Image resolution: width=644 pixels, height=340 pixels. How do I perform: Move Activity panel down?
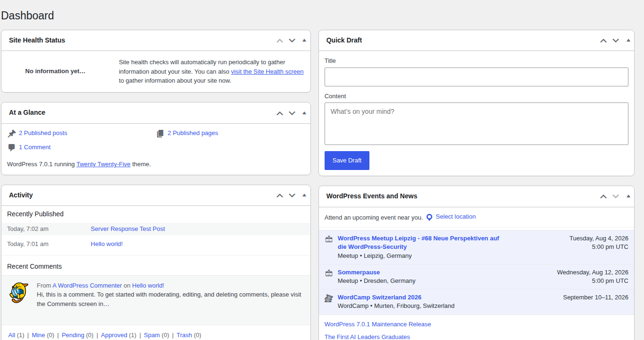pyautogui.click(x=292, y=195)
